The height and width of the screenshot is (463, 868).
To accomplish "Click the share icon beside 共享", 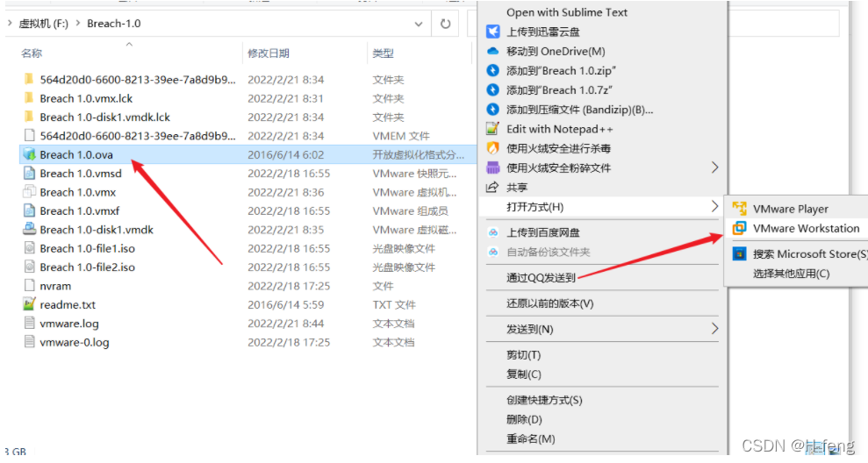I will [x=492, y=187].
